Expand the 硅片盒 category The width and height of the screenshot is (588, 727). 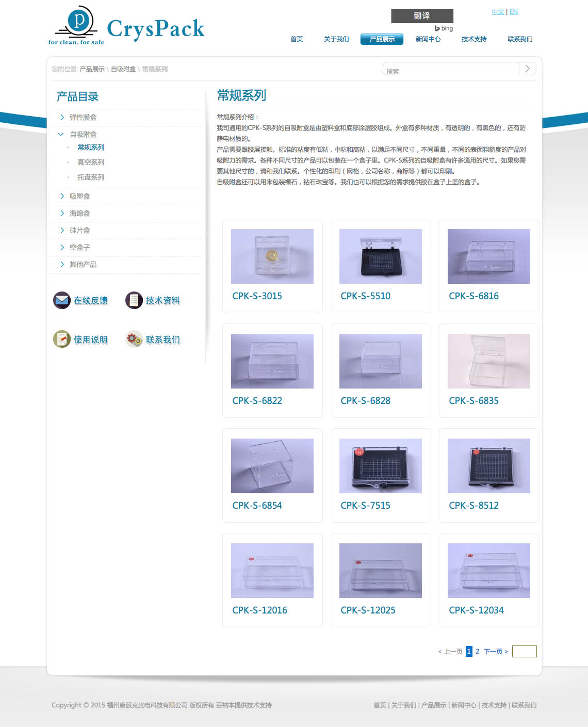(x=79, y=230)
